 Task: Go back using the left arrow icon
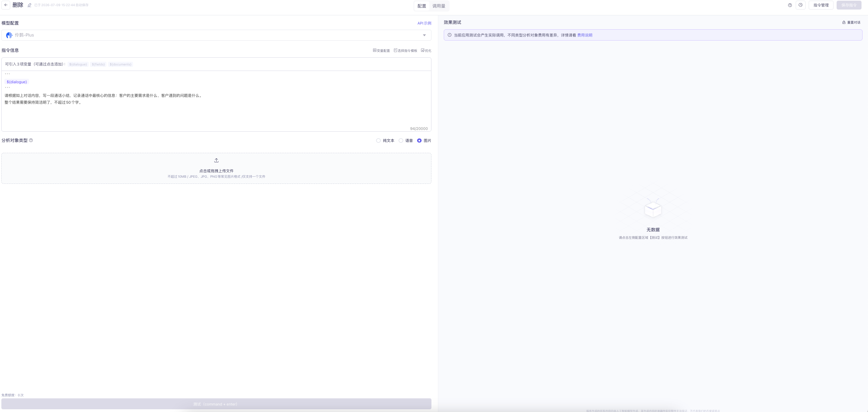pyautogui.click(x=6, y=5)
